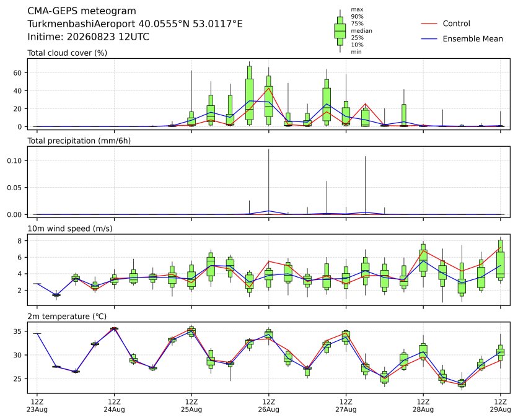Image resolution: width=518 pixels, height=420 pixels.
Task: Click the '12Z 28Aug' time axis label
Action: 423,406
